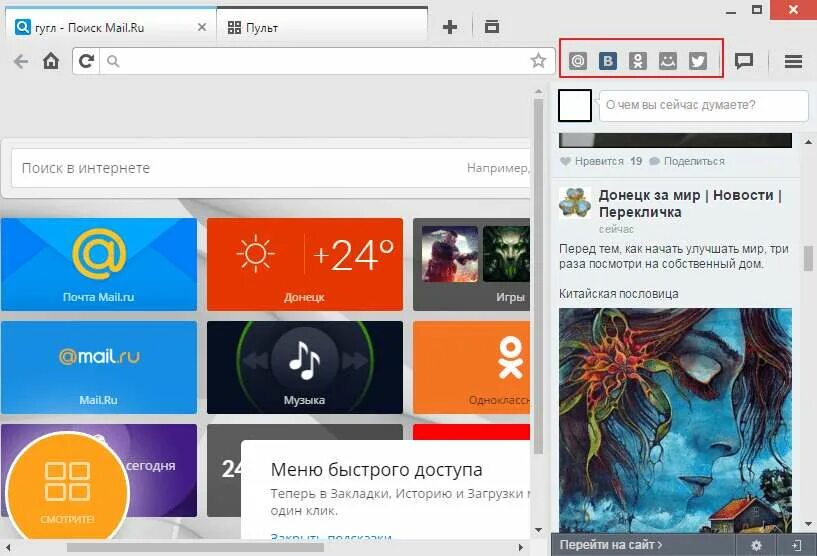Screen dimensions: 817x556
Task: Click the page vertical scrollbar thumb
Action: tap(538, 276)
